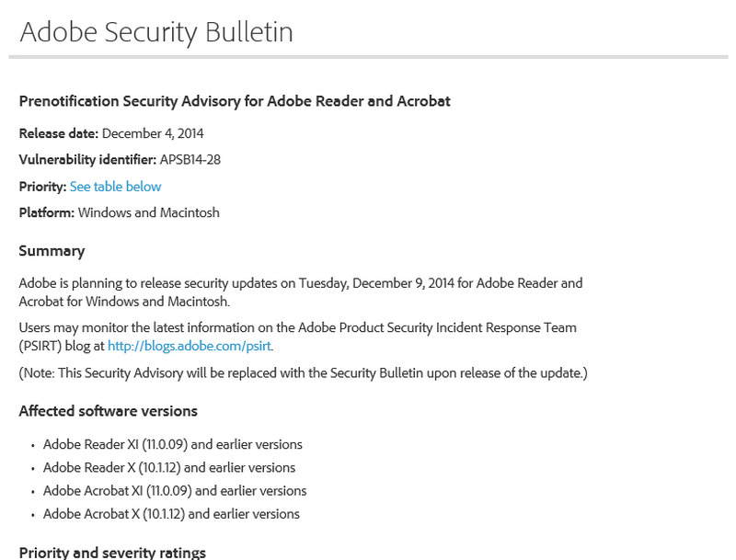Click the Prenotification Security Advisory heading

[x=235, y=101]
